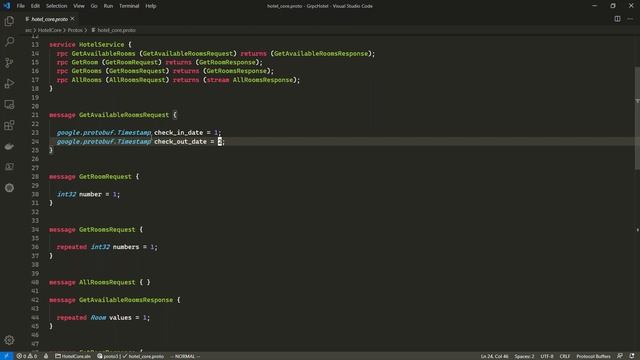Open the View menu
The image size is (640, 360).
pyautogui.click(x=79, y=6)
